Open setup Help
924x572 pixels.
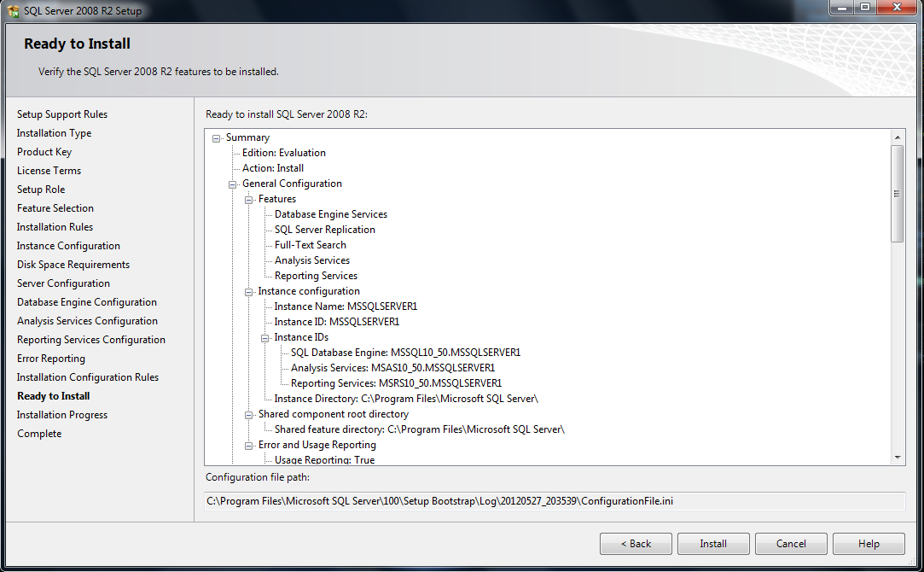point(869,544)
